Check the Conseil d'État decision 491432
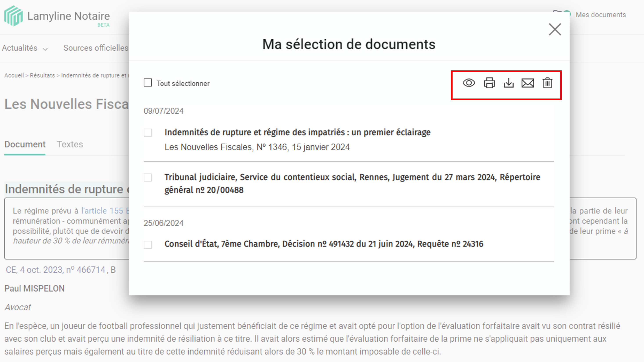Screen dimensions: 644x362 point(148,245)
